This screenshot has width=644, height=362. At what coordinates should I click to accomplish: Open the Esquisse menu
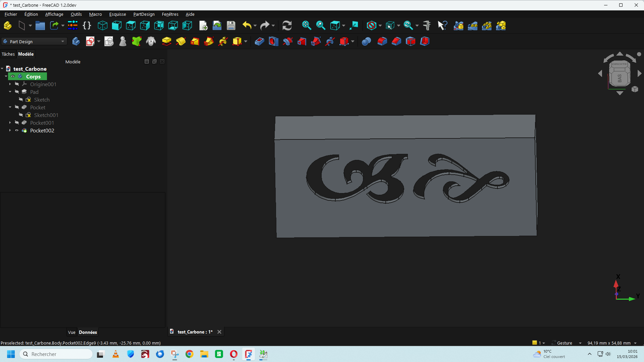tap(117, 14)
